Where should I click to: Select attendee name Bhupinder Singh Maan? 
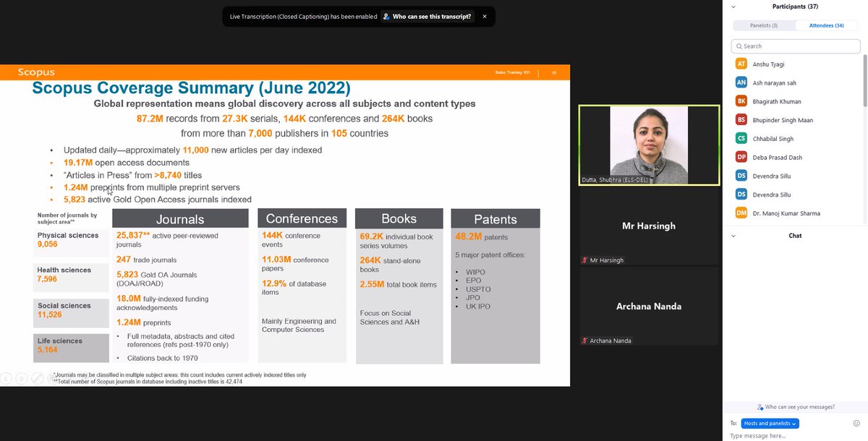coord(783,120)
